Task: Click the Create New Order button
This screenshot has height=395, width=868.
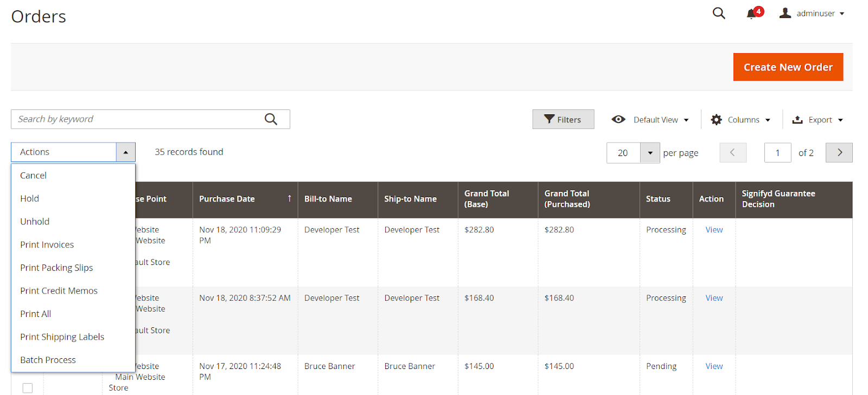Action: [788, 67]
